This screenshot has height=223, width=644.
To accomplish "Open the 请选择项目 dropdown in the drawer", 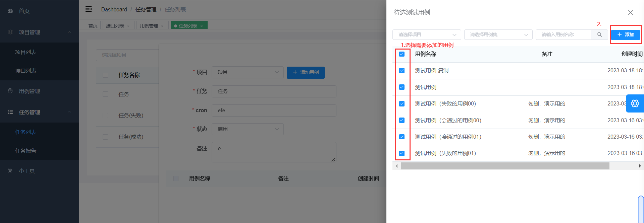I will point(427,34).
